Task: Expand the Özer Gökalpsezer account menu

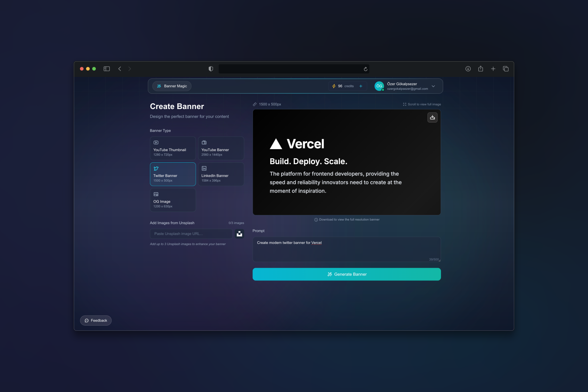Action: [433, 86]
